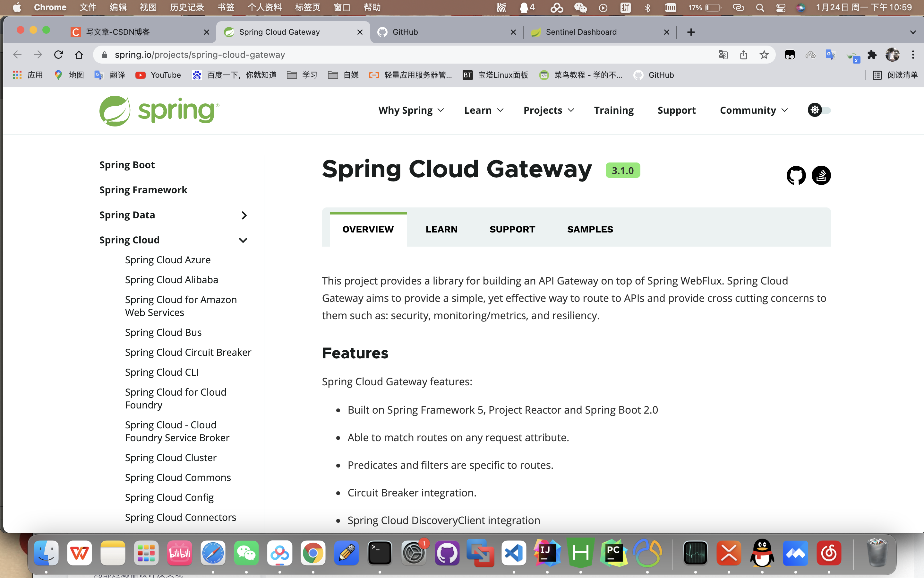
Task: Bookmark this page with the star icon
Action: click(764, 55)
